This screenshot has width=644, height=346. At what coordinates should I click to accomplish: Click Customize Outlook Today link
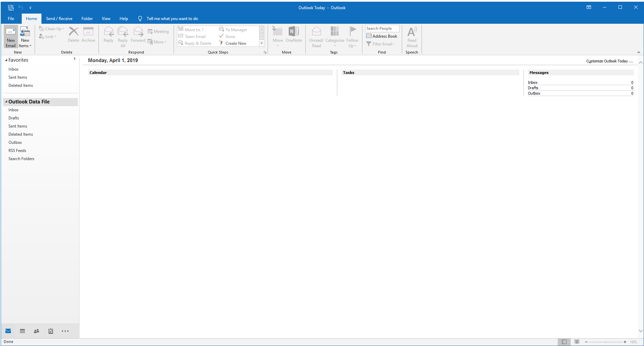609,61
